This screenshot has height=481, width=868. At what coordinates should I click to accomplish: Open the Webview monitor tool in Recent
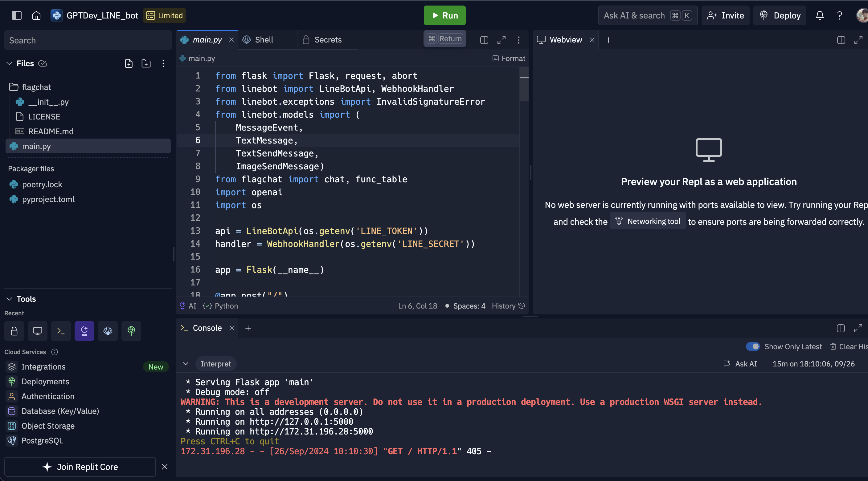37,331
